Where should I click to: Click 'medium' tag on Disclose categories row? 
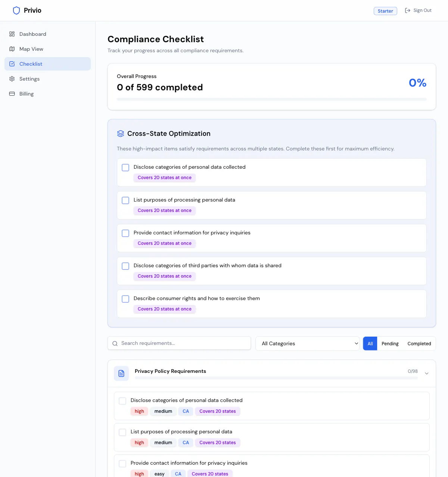(163, 411)
